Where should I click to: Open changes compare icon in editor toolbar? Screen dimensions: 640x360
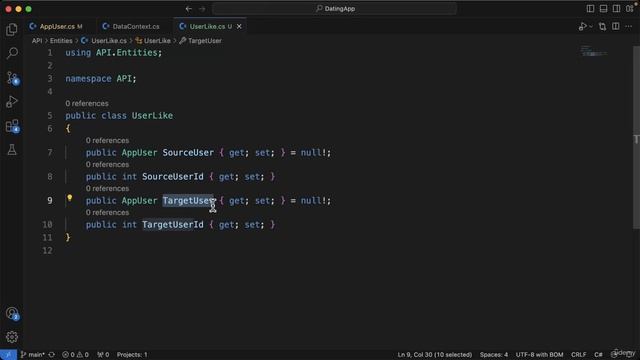tap(602, 27)
